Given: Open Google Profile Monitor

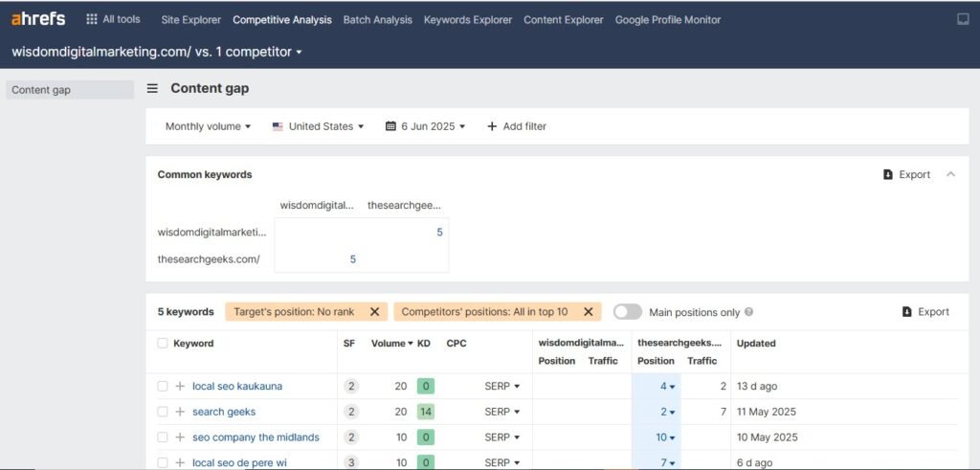Looking at the screenshot, I should click(x=667, y=19).
